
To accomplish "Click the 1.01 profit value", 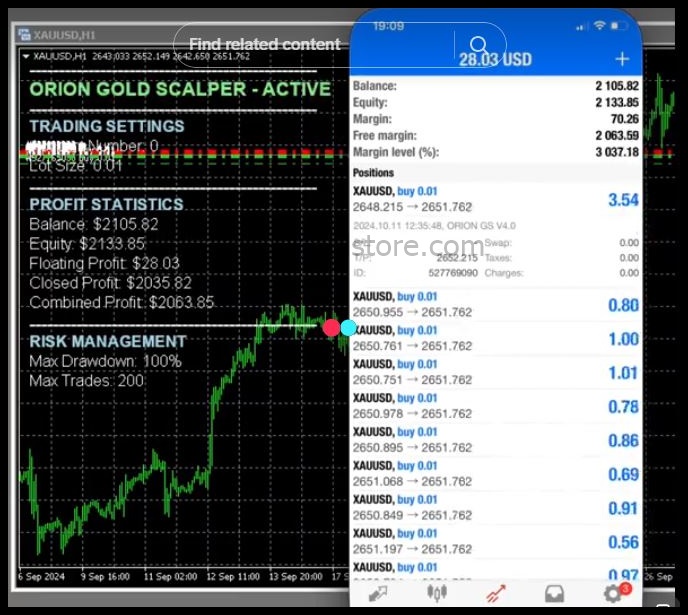I will pos(623,373).
